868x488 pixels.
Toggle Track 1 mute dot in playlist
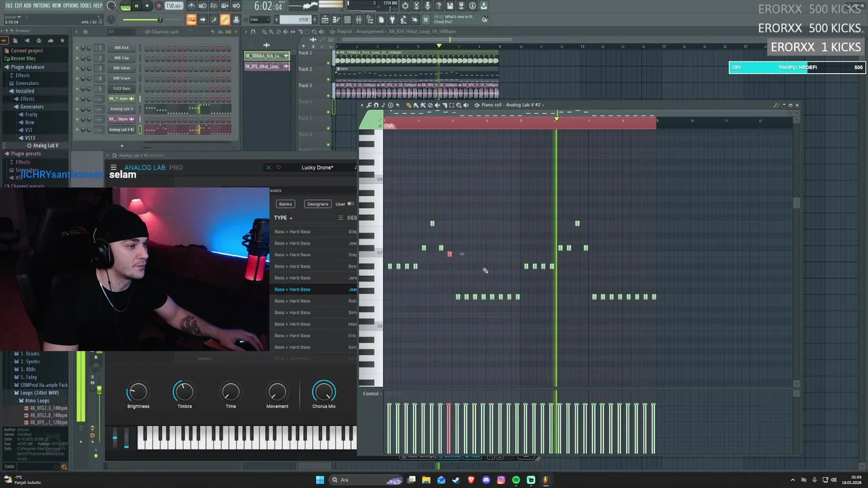tap(329, 63)
